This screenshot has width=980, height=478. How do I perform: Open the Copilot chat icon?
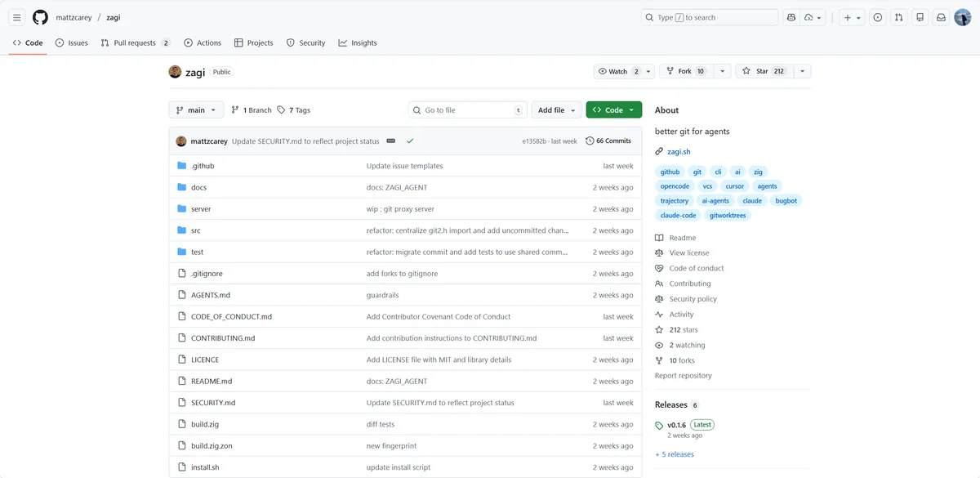[x=791, y=17]
